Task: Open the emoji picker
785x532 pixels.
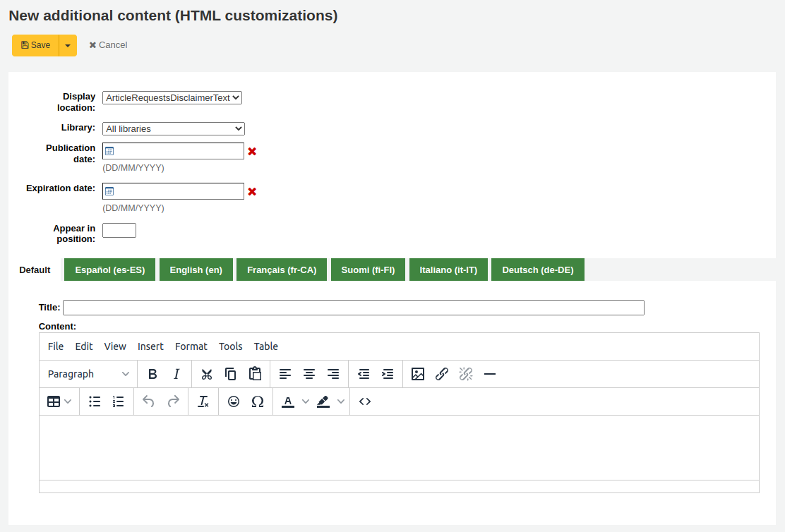Action: point(233,401)
